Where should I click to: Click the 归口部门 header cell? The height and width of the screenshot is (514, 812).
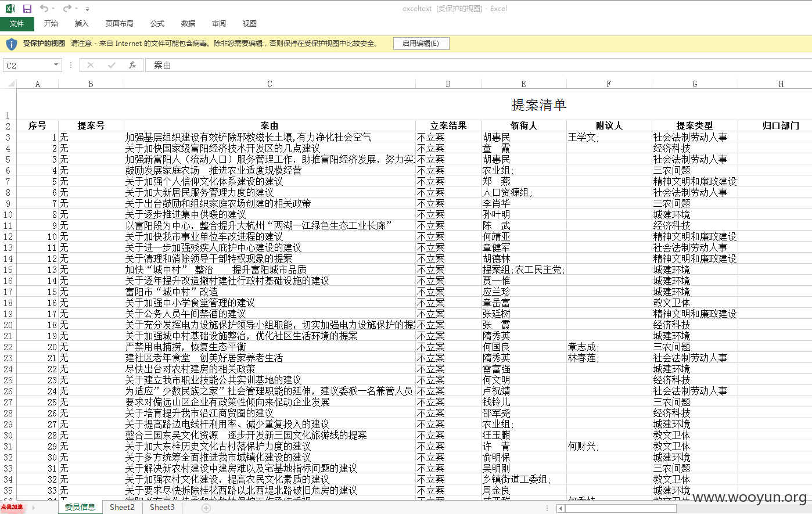(x=781, y=125)
